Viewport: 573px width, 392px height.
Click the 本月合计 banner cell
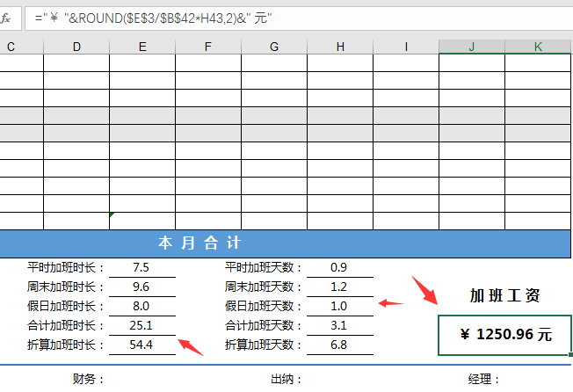pyautogui.click(x=285, y=243)
